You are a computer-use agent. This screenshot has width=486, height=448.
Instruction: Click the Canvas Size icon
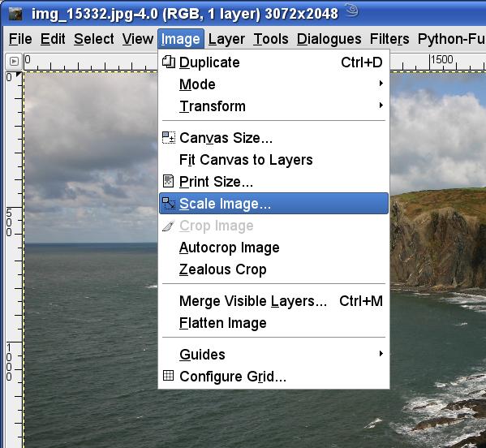169,138
